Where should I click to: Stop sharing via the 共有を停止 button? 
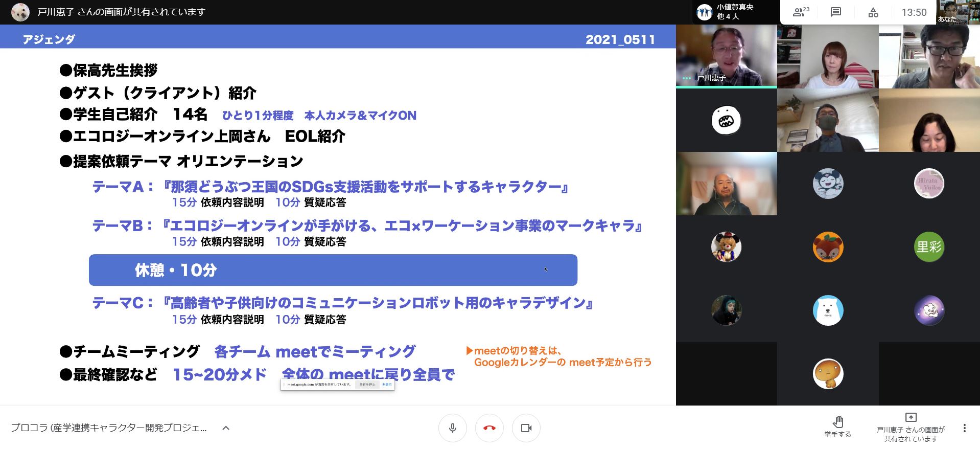(367, 384)
